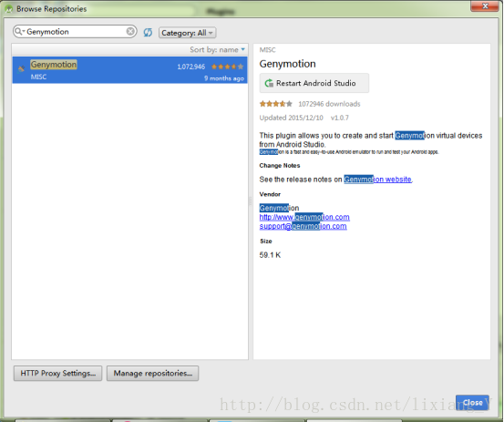The width and height of the screenshot is (504, 422).
Task: Click the Change Notes heading
Action: click(x=280, y=166)
